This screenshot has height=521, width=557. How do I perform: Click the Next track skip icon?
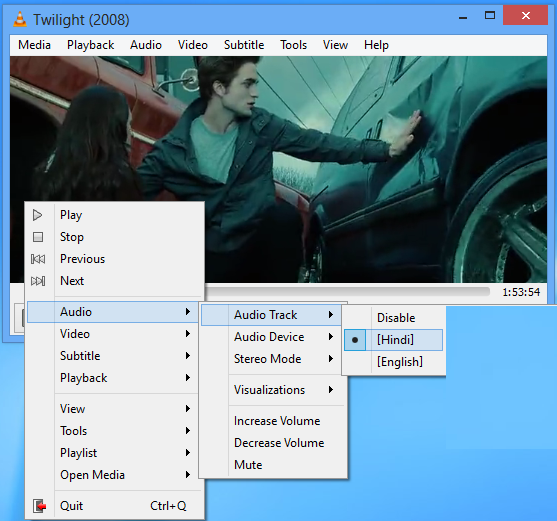click(38, 281)
